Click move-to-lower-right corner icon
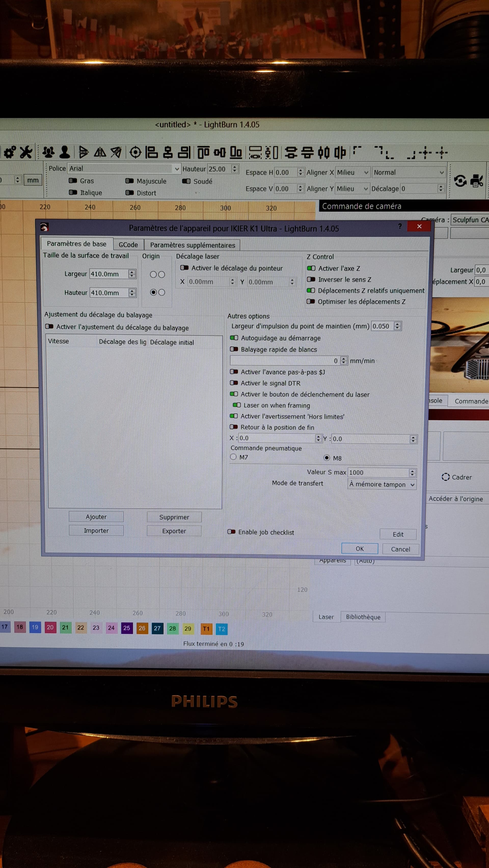This screenshot has height=868, width=489. click(411, 155)
